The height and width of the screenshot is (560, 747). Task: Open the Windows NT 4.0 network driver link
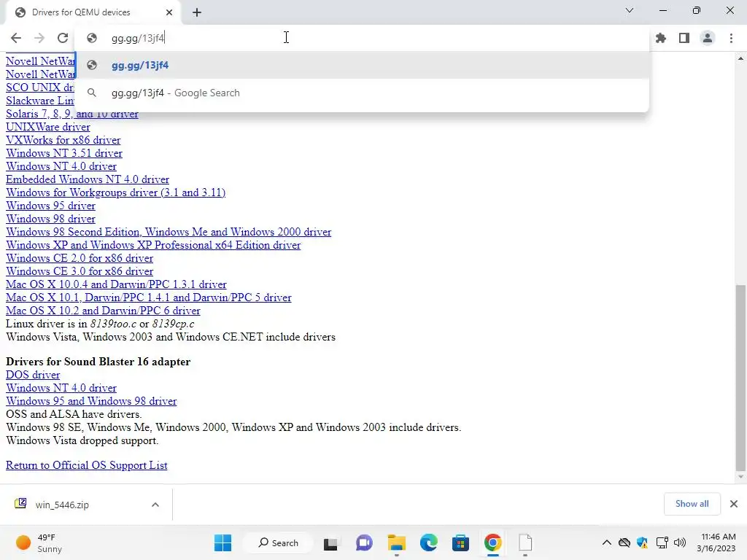(x=61, y=167)
